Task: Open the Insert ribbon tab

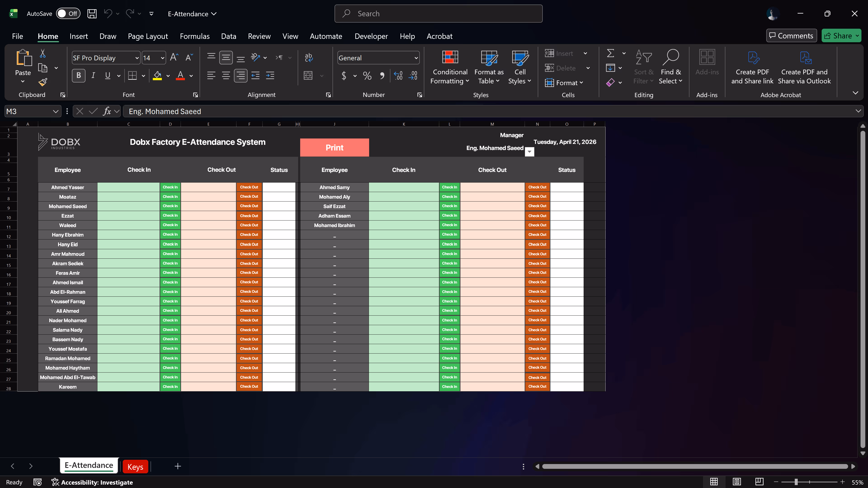Action: click(78, 36)
